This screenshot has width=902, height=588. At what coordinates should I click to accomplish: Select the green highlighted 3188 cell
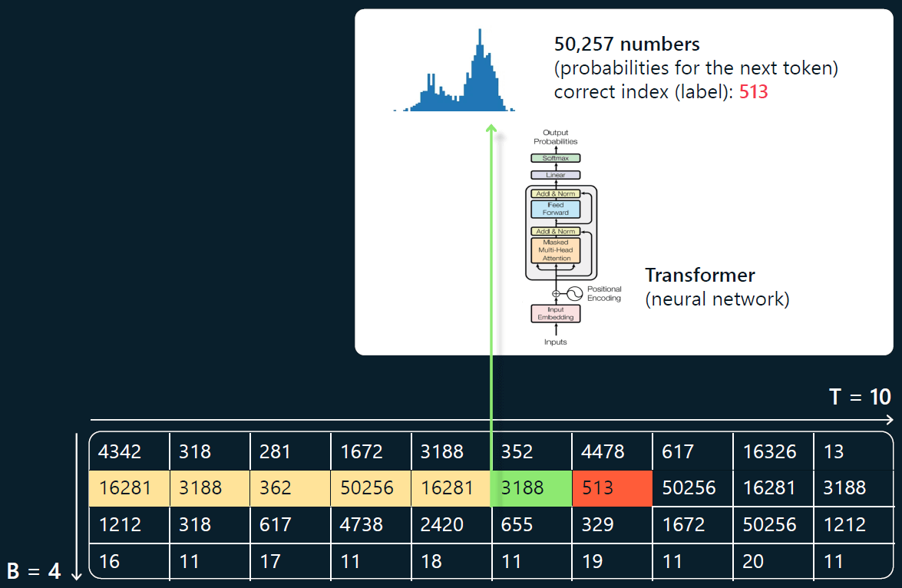click(531, 488)
